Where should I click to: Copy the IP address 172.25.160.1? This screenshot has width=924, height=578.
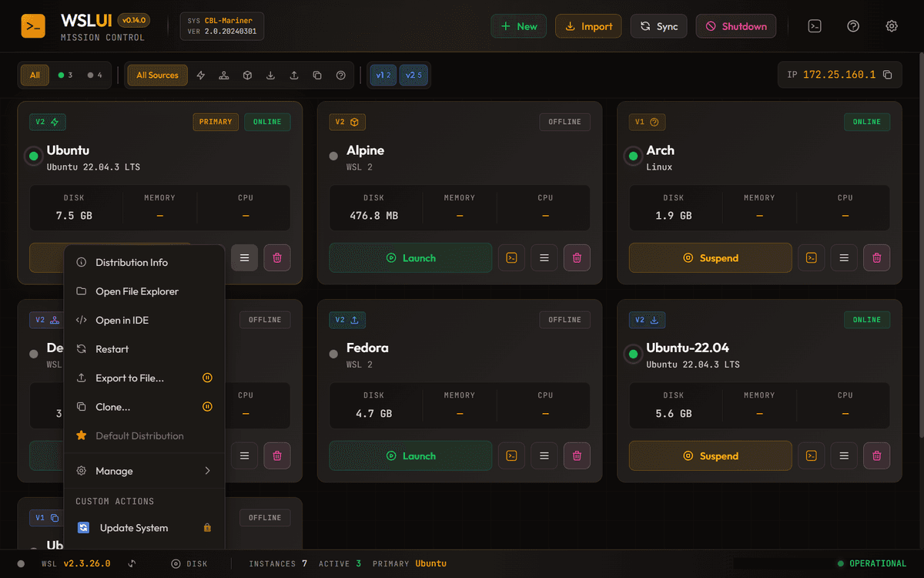click(887, 75)
